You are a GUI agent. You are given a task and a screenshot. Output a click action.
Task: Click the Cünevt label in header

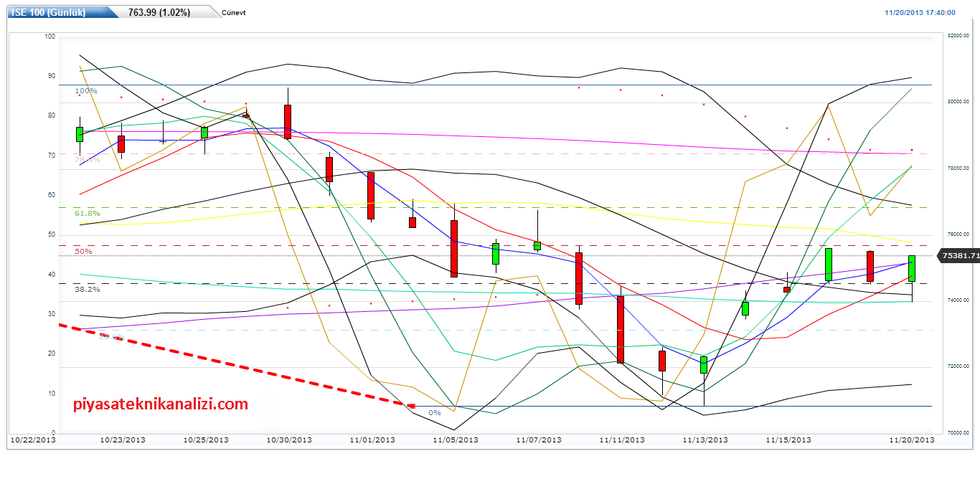coord(234,13)
